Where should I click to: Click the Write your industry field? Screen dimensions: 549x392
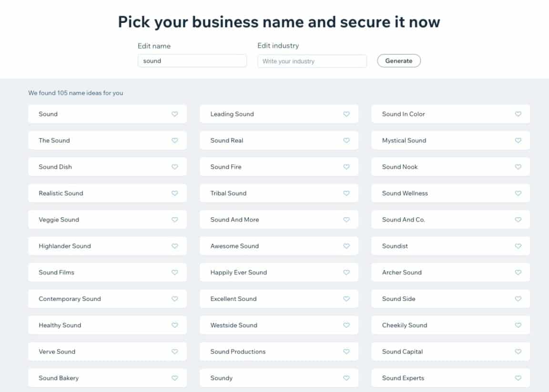(x=312, y=61)
